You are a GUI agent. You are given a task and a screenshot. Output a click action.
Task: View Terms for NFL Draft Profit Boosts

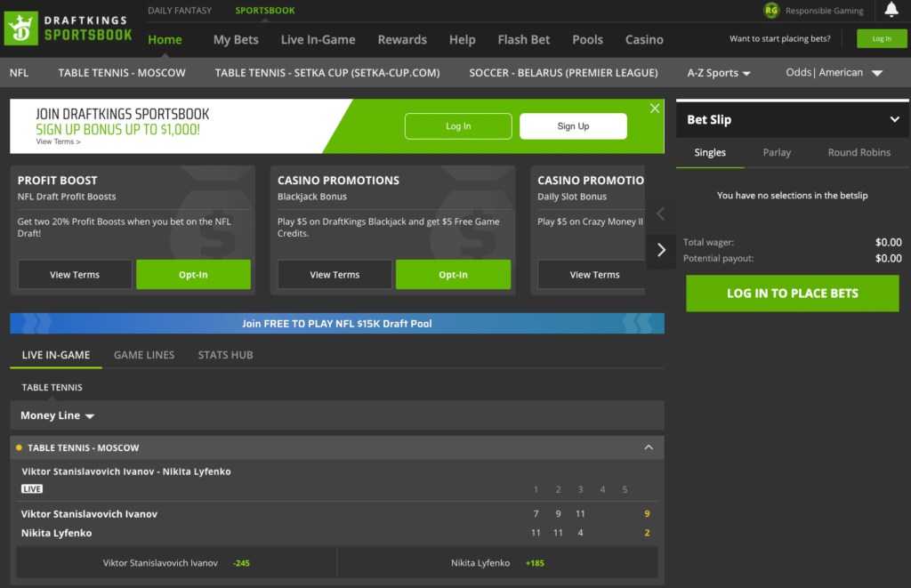pyautogui.click(x=75, y=274)
